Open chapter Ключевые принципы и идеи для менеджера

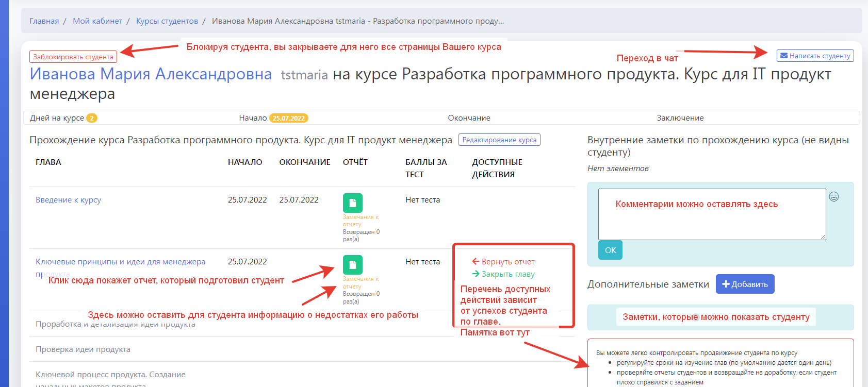tap(120, 262)
